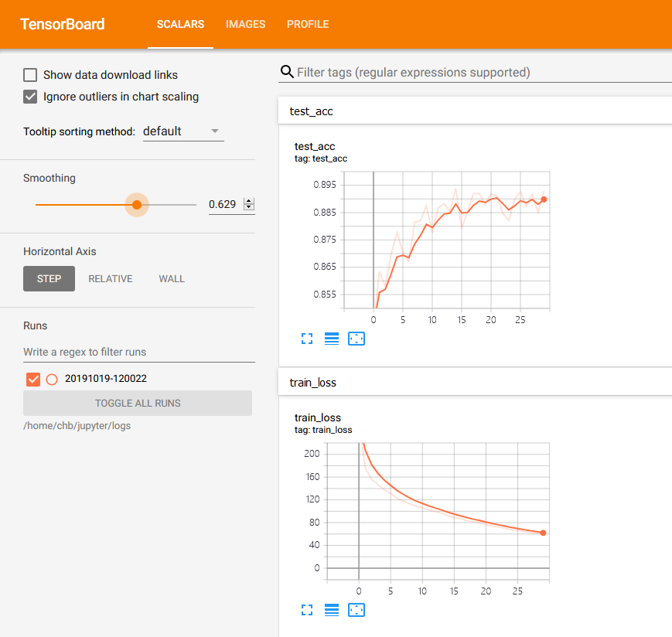Viewport: 672px width, 637px height.
Task: Select the WALL horizontal axis option
Action: (x=171, y=278)
